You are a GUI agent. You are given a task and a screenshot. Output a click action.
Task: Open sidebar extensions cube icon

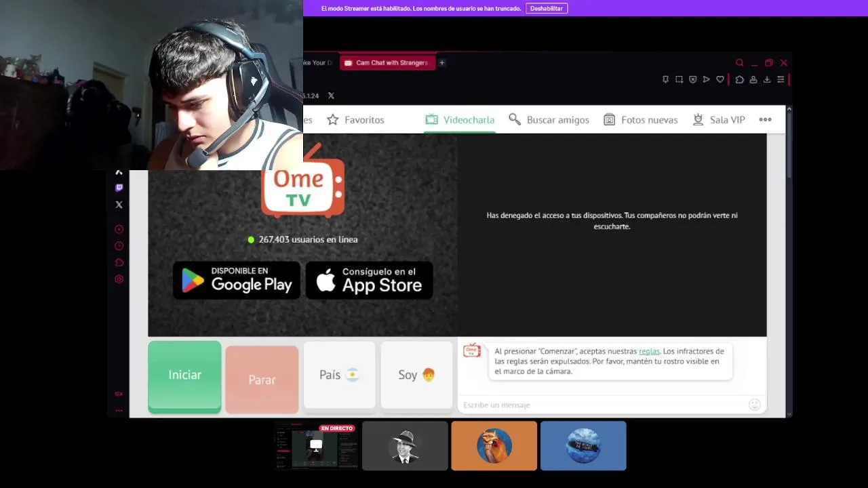tap(119, 262)
